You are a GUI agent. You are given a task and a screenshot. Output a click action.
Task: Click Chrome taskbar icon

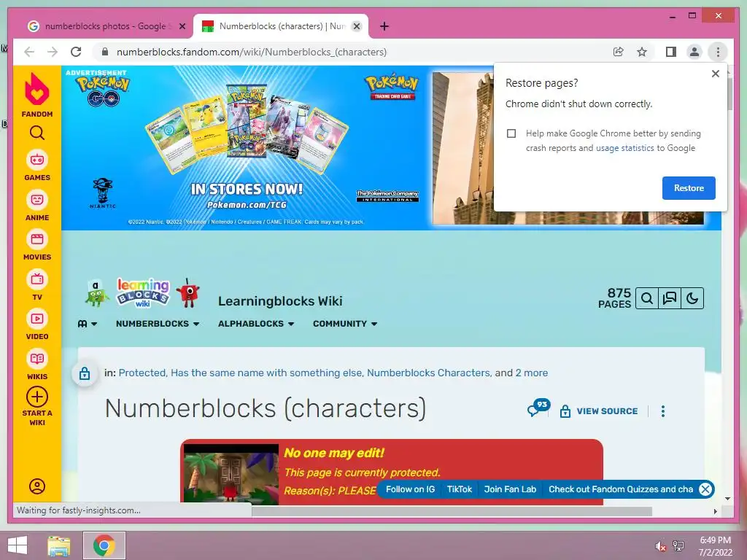104,545
